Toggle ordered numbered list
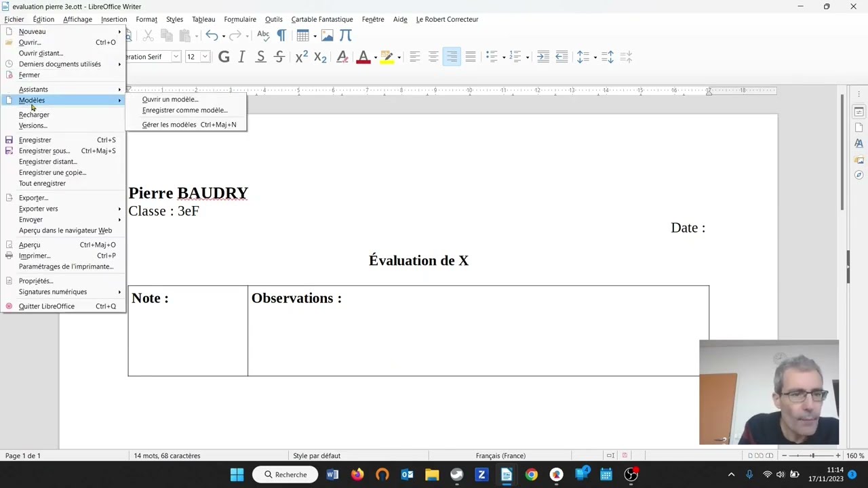Image resolution: width=868 pixels, height=488 pixels. coord(515,57)
